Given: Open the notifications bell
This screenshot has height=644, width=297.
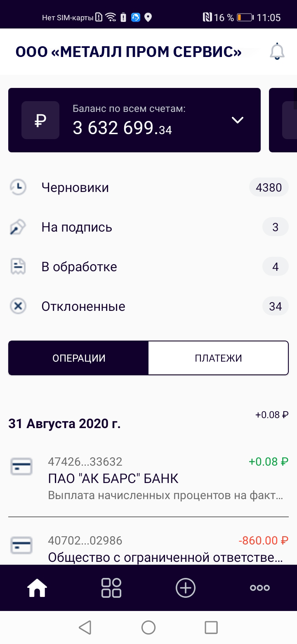Looking at the screenshot, I should (x=277, y=52).
